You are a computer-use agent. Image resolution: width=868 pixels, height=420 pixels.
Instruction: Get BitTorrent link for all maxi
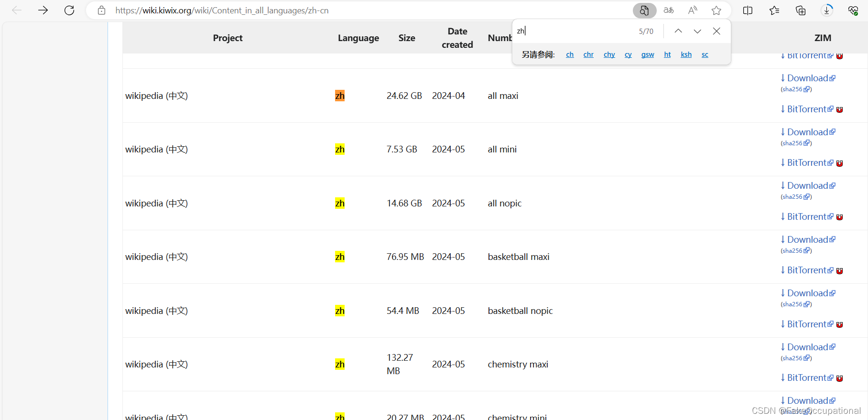(807, 109)
